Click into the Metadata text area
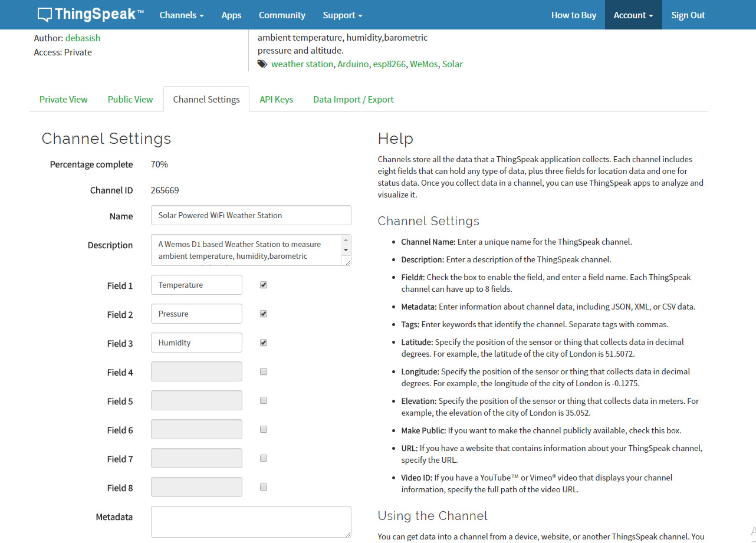The image size is (756, 543). (x=251, y=521)
